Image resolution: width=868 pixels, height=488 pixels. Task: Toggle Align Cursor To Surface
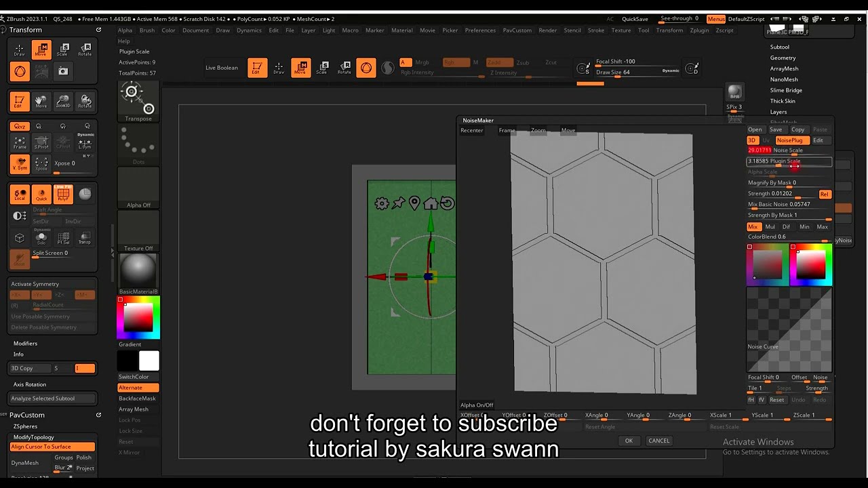coord(52,447)
